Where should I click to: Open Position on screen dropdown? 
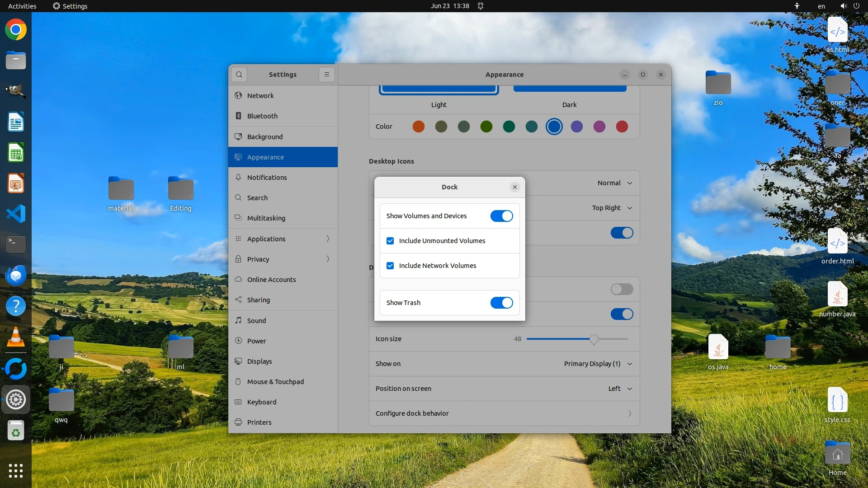619,389
